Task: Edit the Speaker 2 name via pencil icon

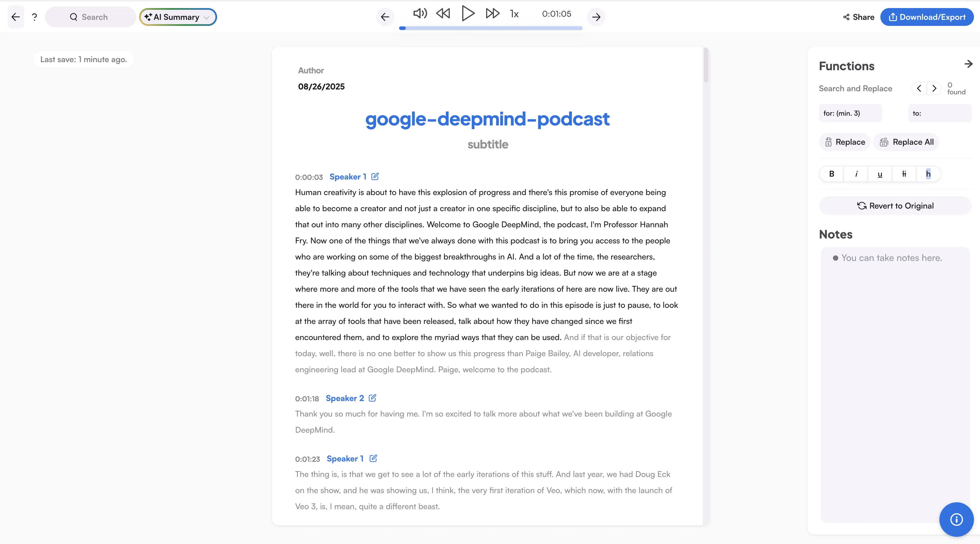Action: (372, 398)
